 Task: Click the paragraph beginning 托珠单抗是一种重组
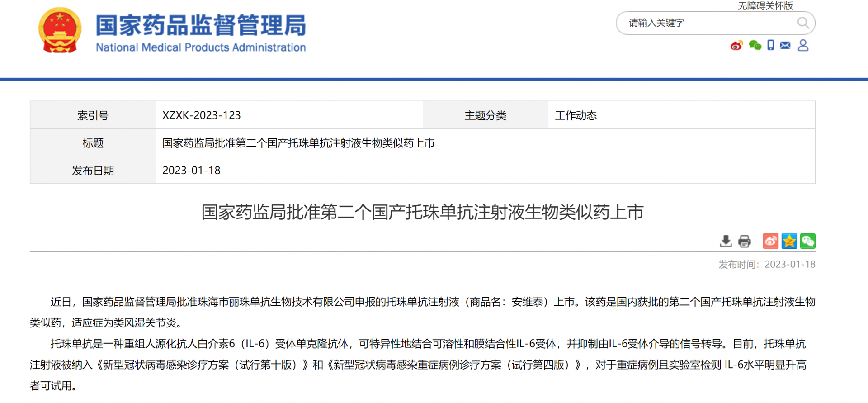pos(418,365)
